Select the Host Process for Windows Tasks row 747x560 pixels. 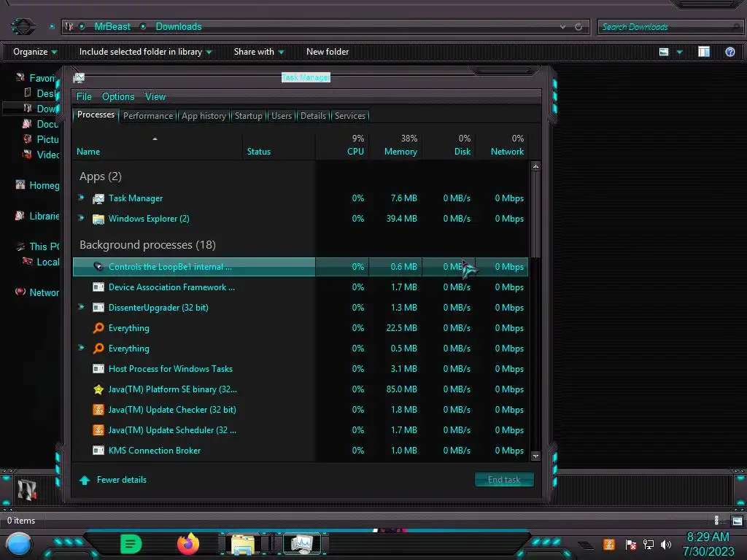pyautogui.click(x=301, y=368)
